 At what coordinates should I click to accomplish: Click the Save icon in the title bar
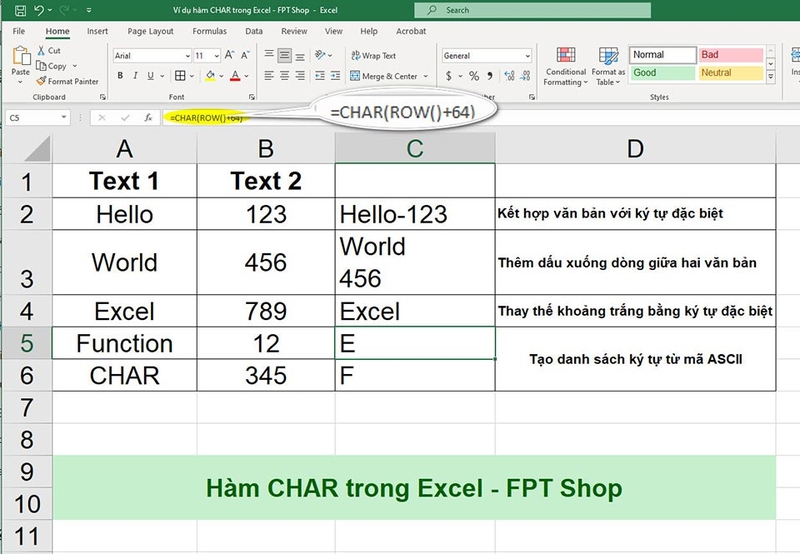[x=20, y=10]
